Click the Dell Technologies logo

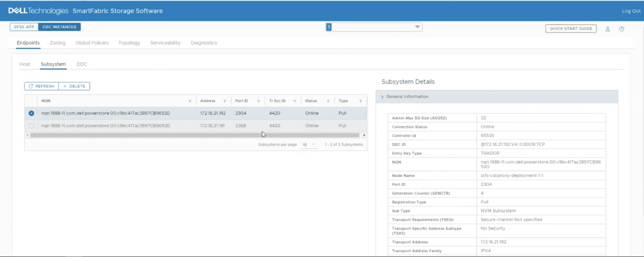tap(38, 11)
